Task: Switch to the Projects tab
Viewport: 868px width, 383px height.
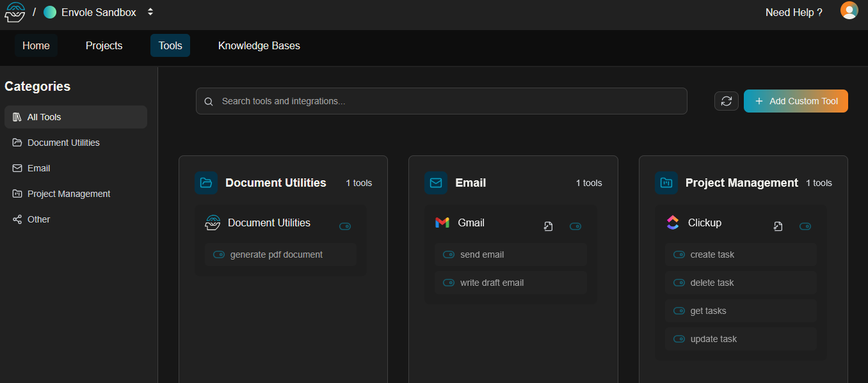Action: (x=104, y=45)
